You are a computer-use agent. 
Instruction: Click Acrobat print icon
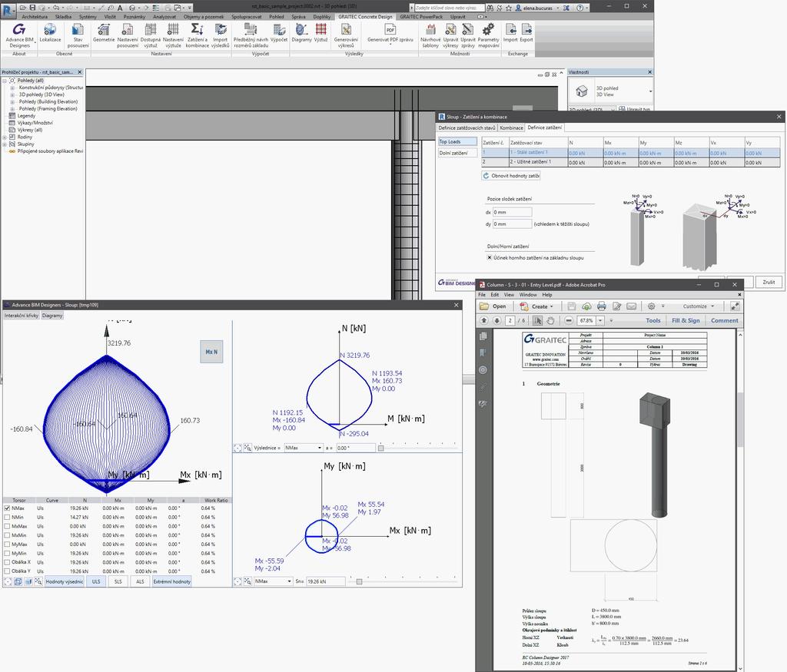pos(602,306)
